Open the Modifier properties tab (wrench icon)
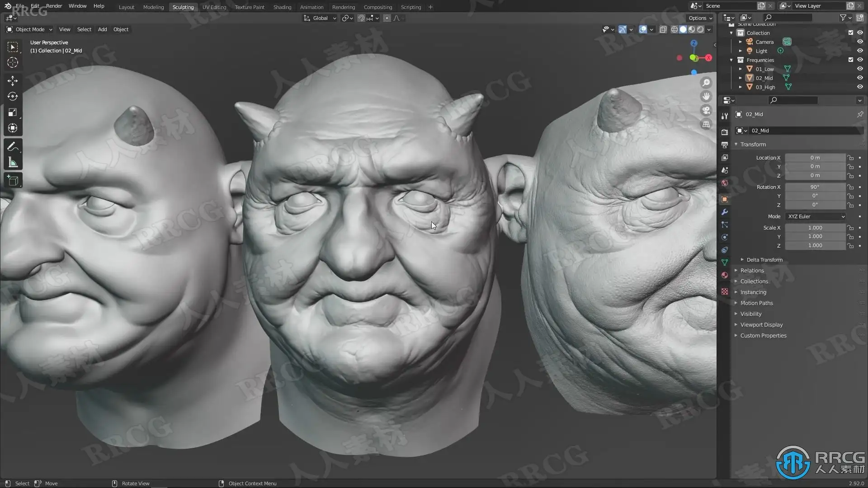This screenshot has height=488, width=868. point(725,212)
